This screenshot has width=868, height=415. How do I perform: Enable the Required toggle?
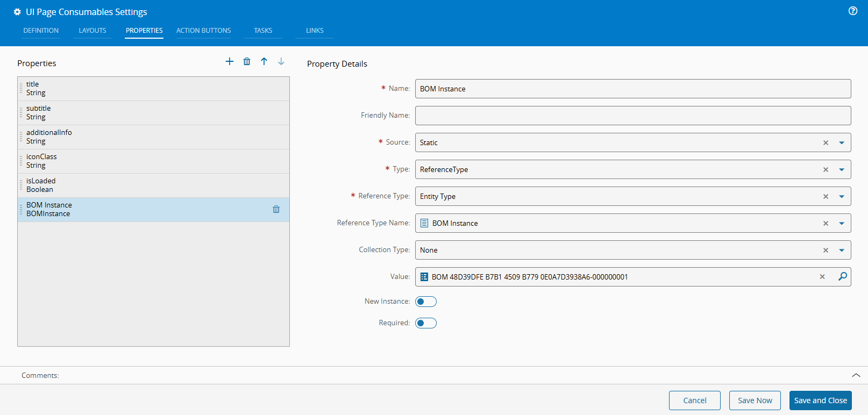click(x=425, y=323)
